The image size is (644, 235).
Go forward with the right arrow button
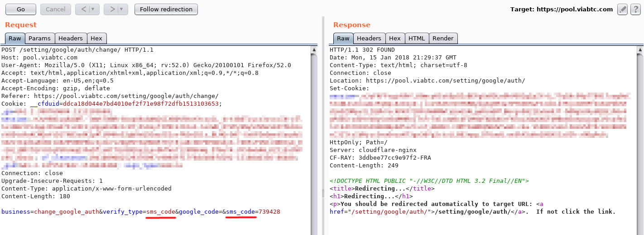(111, 9)
